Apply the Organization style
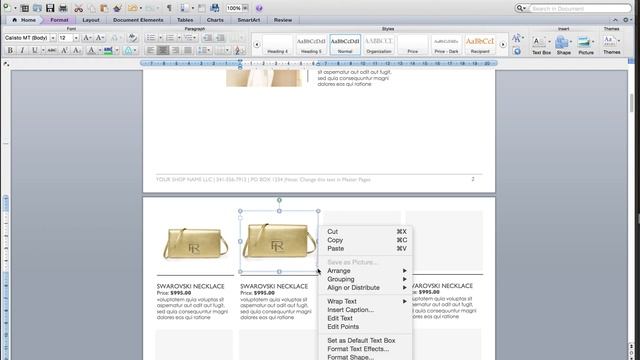 point(379,44)
